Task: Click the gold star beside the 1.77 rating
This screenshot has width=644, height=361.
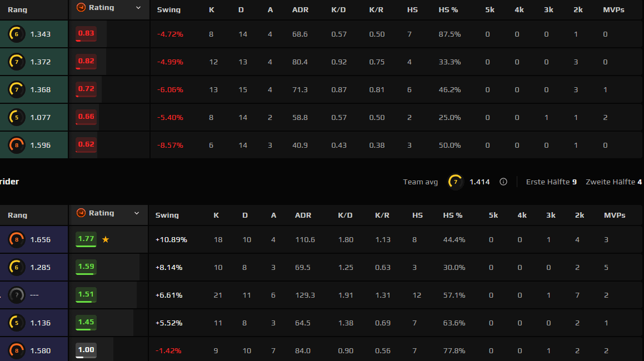Action: click(x=106, y=239)
